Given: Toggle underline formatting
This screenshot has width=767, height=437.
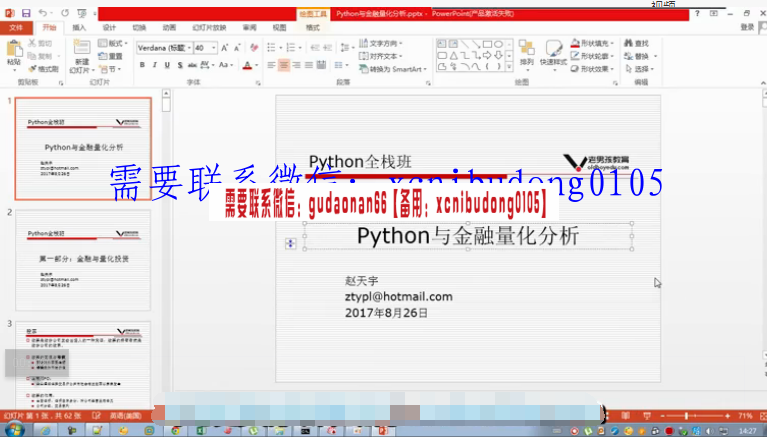Looking at the screenshot, I should pos(167,65).
